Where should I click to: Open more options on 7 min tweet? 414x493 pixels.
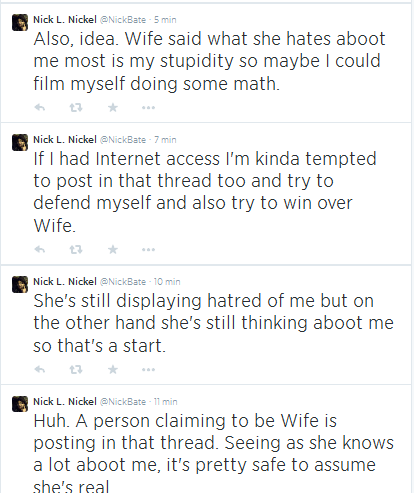coord(148,250)
